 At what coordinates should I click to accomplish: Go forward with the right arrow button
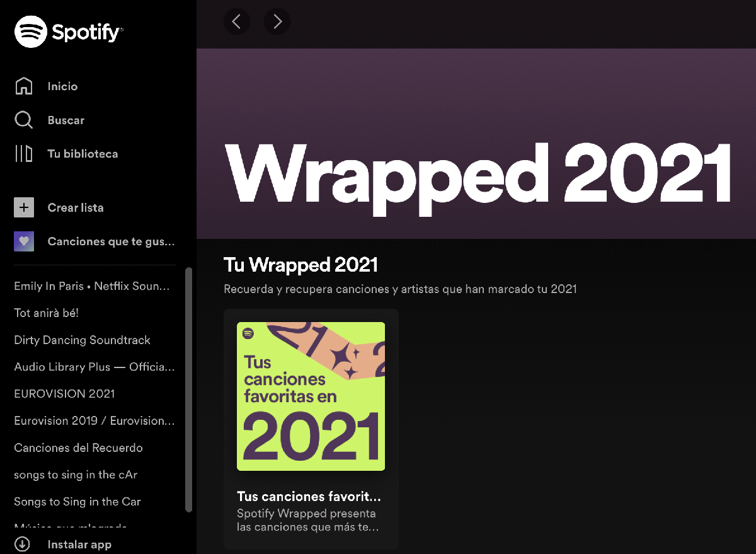click(277, 22)
